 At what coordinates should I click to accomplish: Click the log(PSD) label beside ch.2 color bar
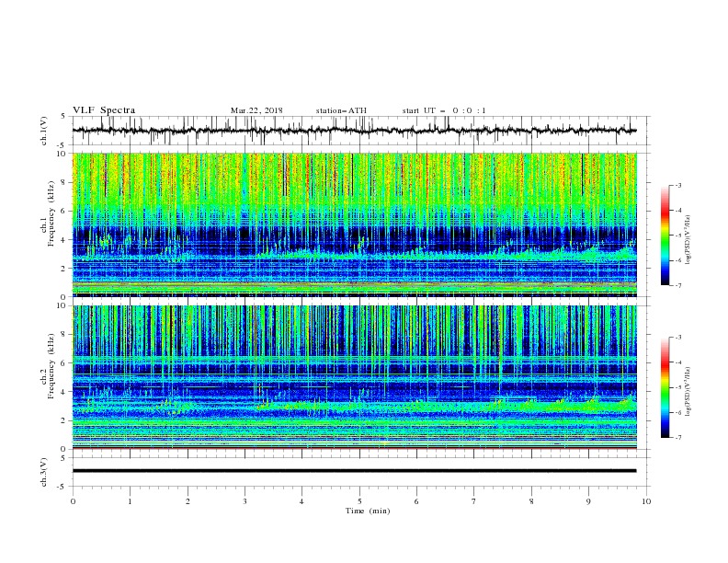688,392
